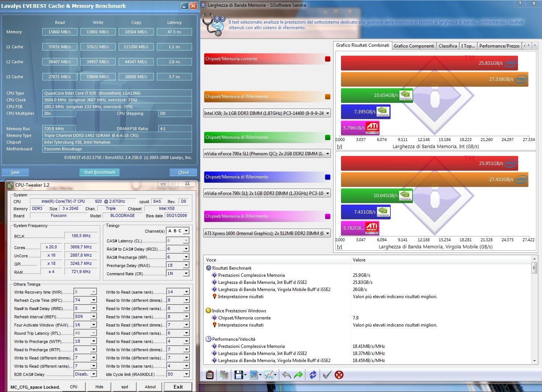This screenshot has width=542, height=392.
Task: Click the red cancel X icon in Sandra toolbar
Action: 339,374
